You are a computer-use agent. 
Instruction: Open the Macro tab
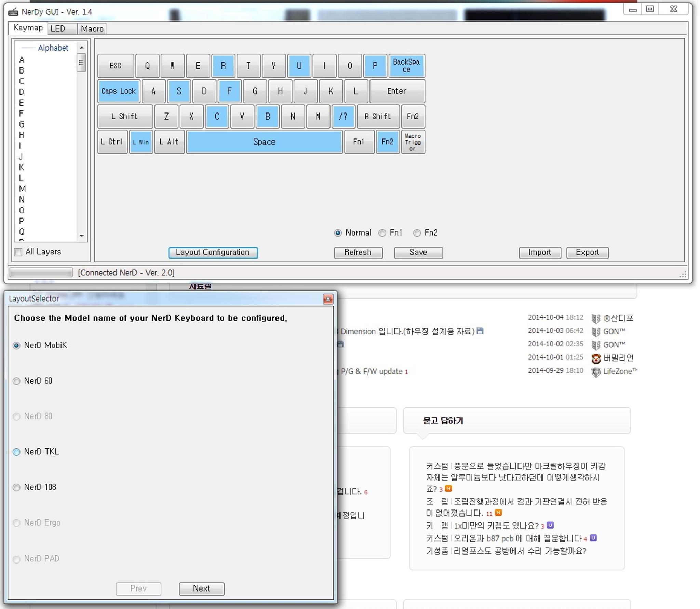pos(92,29)
